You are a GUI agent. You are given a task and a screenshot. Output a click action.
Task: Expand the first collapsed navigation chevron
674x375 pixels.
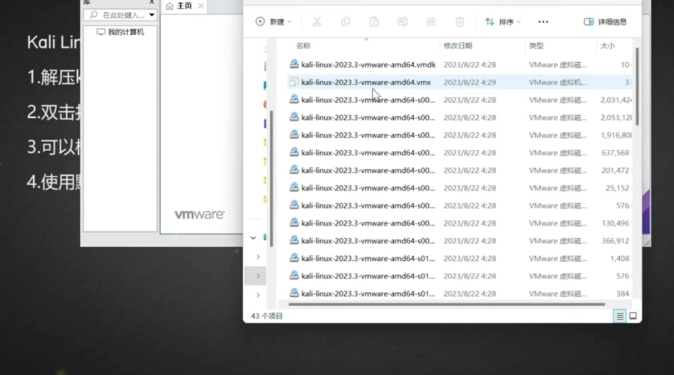tap(258, 257)
